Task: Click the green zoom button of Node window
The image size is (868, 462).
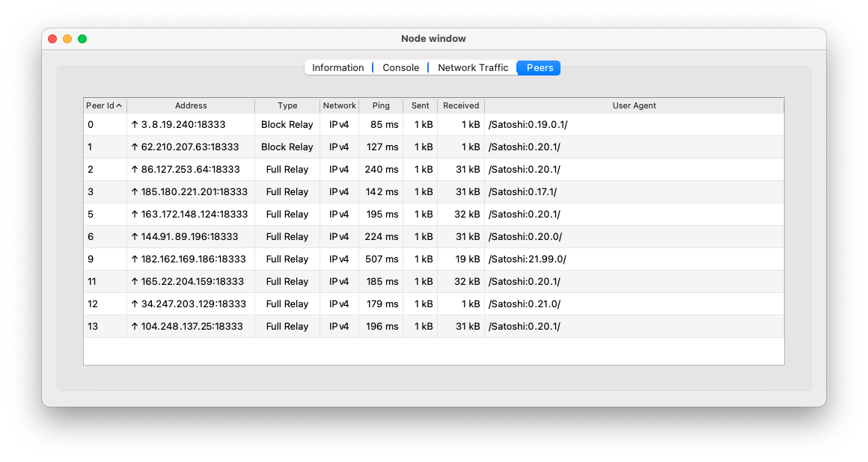Action: 82,38
